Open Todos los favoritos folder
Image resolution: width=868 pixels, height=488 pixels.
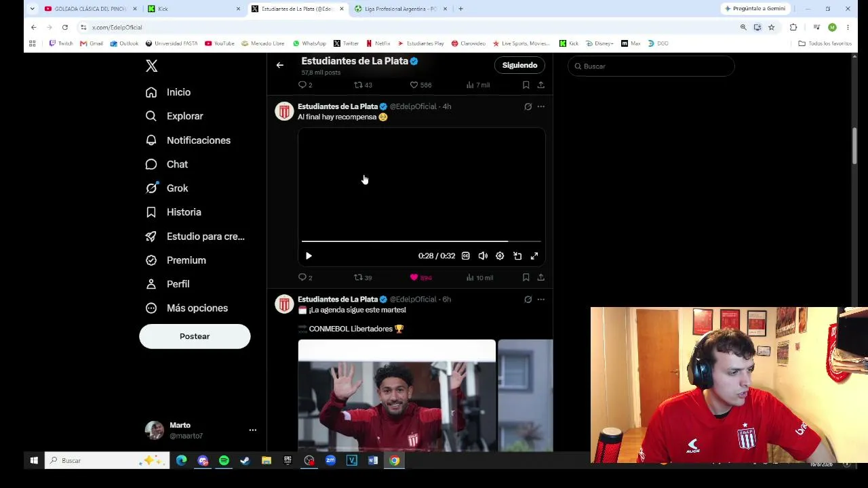(x=825, y=43)
